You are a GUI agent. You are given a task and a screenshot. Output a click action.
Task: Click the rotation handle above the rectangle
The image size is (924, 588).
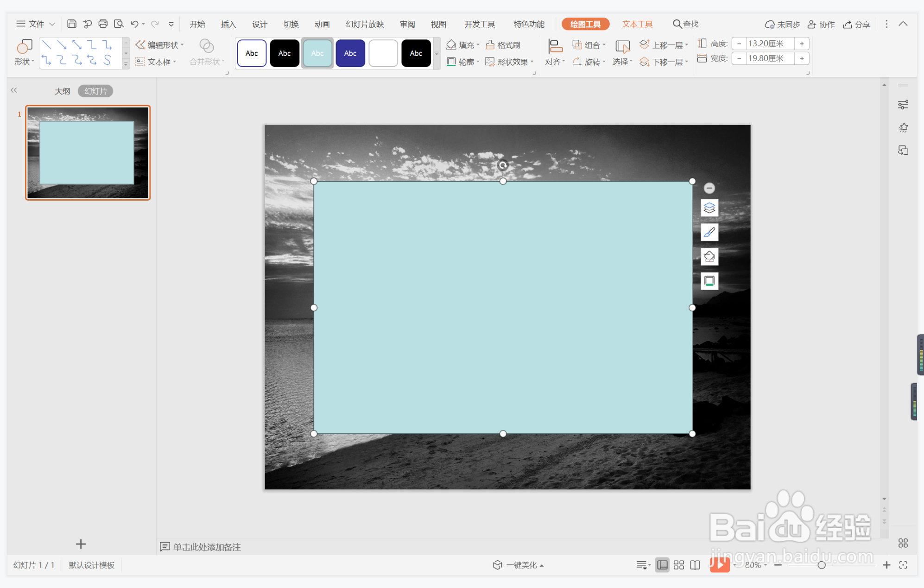[x=503, y=165]
